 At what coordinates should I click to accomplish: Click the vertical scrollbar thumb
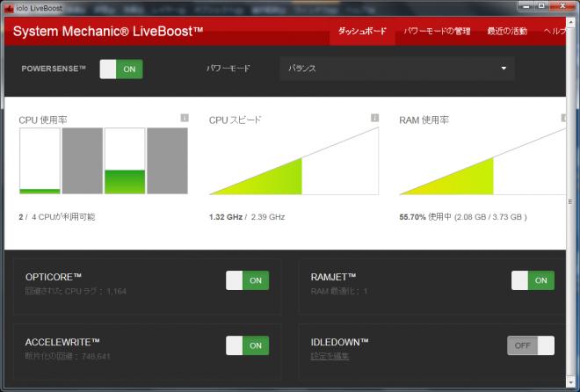tap(570, 201)
